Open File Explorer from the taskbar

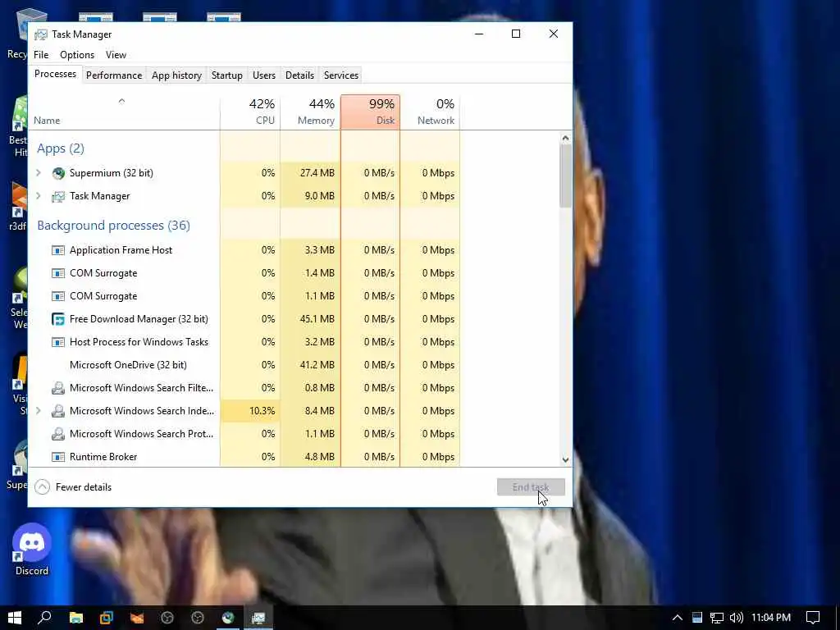(76, 618)
